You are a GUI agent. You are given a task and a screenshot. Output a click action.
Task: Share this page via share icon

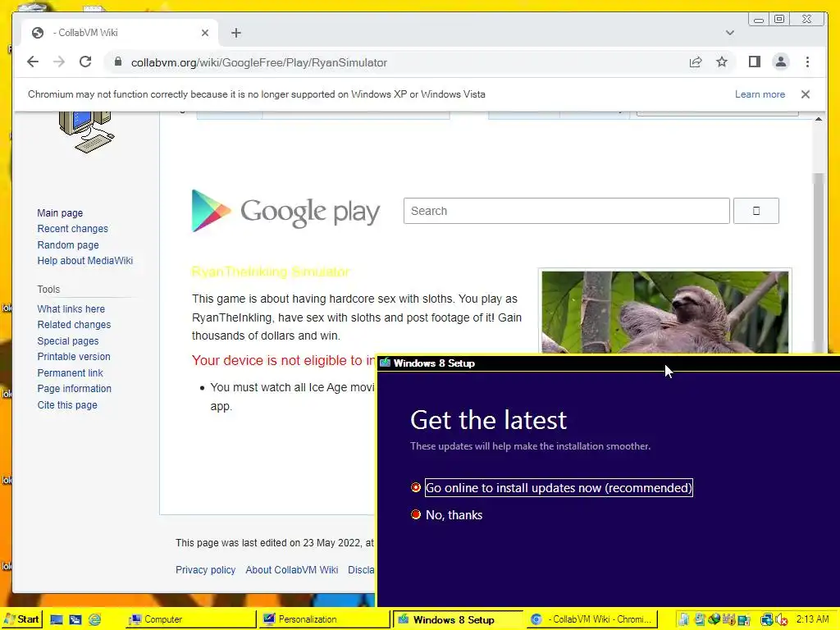[696, 62]
